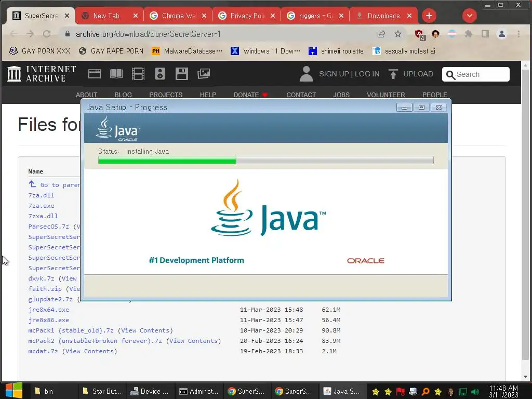The height and width of the screenshot is (399, 532).
Task: Click the red flag tray icon
Action: pos(401,392)
